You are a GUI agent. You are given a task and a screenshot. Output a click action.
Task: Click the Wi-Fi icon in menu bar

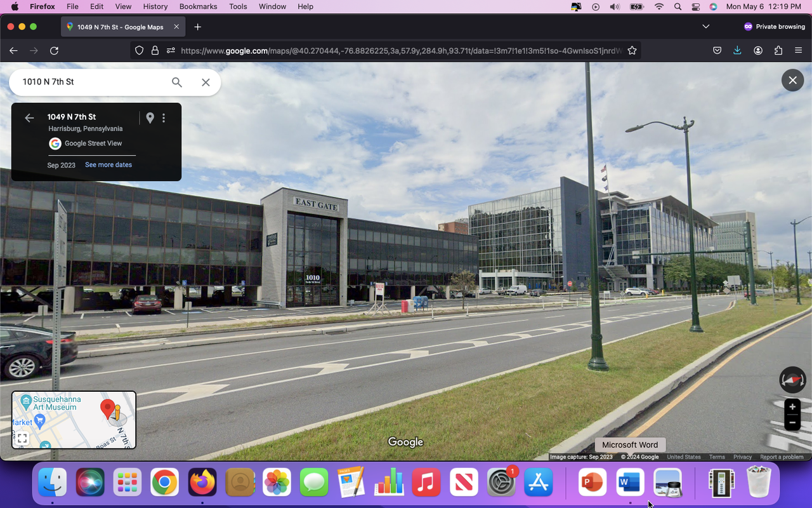(x=659, y=6)
